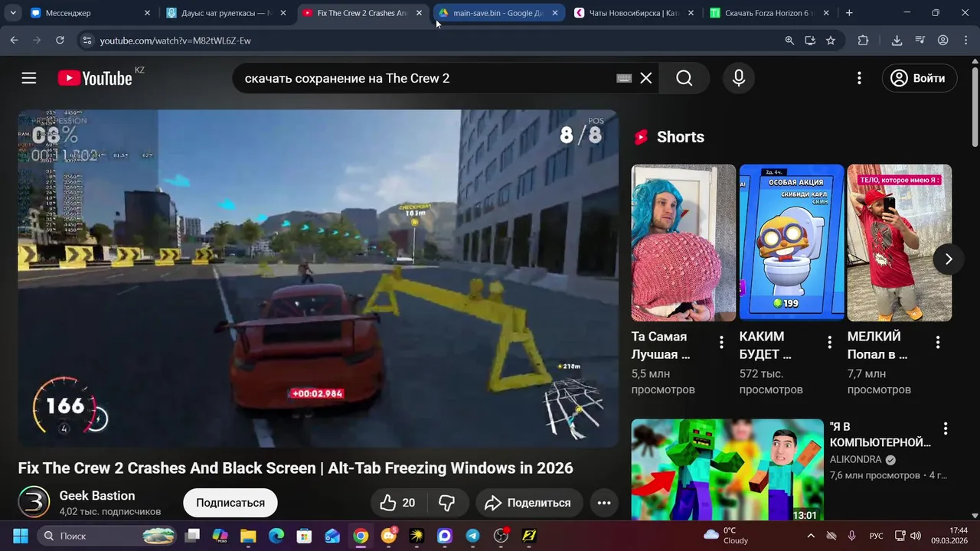Open the zoom indicator in address bar
Viewport: 980px width, 551px height.
[789, 41]
